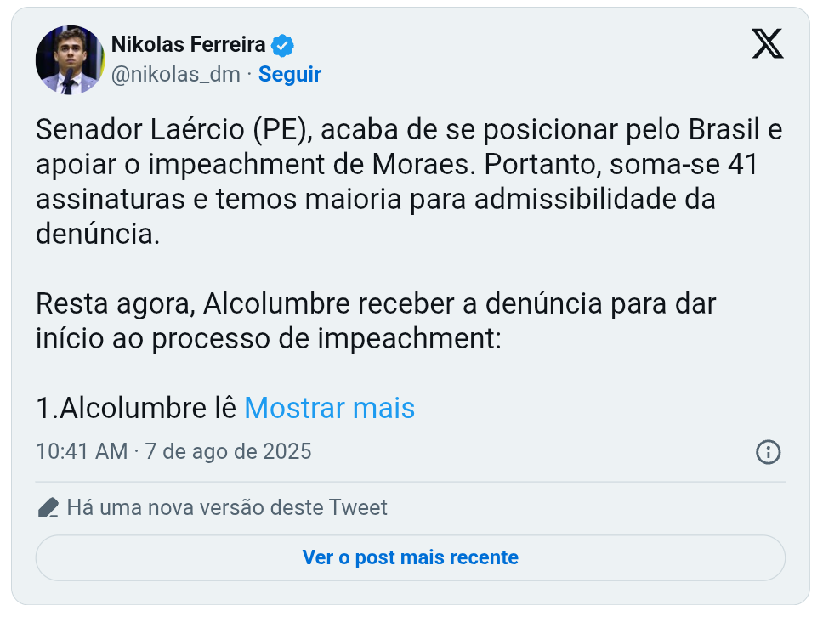Click the word 'denúncia.' ending the first paragraph
Screen dimensions: 840x622
pyautogui.click(x=98, y=235)
